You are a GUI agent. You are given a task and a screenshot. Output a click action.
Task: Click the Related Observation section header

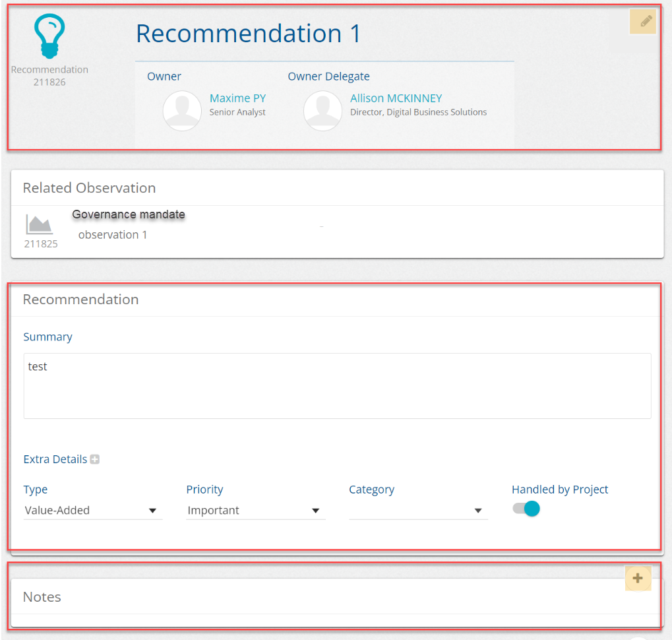pos(89,188)
